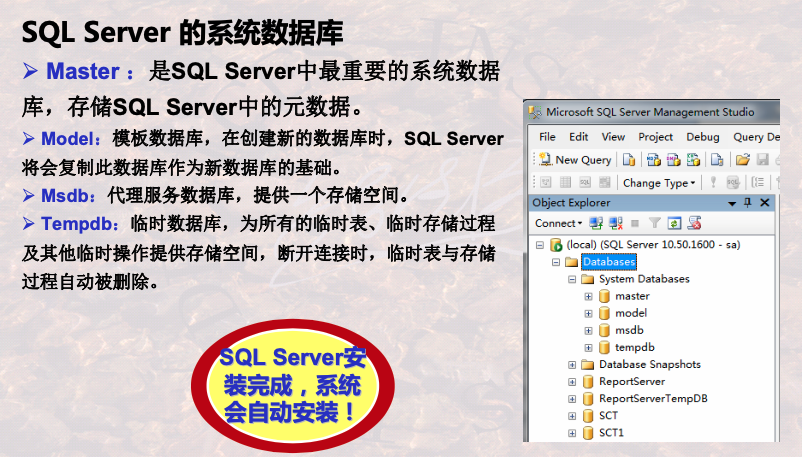
Task: Select the (local) SQL Server entry
Action: click(653, 245)
